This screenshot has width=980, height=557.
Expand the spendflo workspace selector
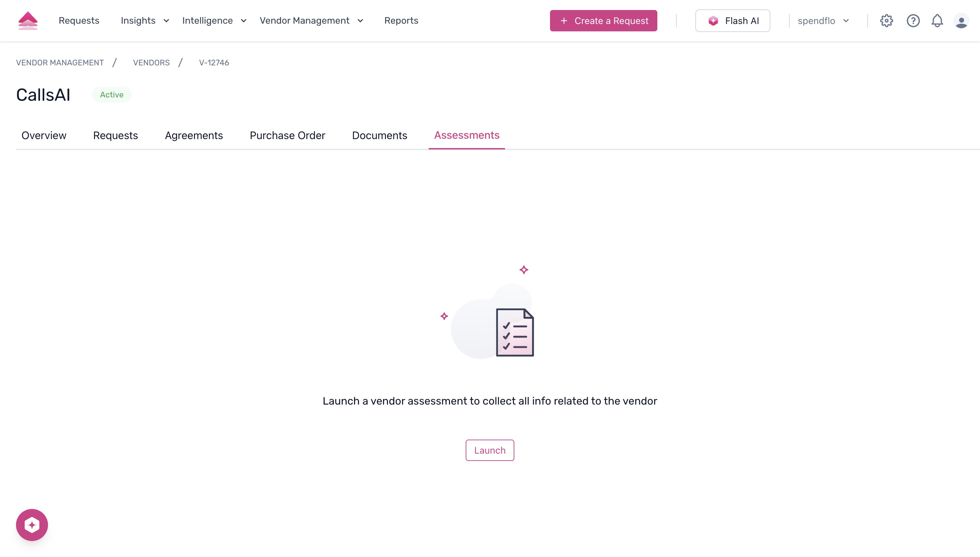823,21
